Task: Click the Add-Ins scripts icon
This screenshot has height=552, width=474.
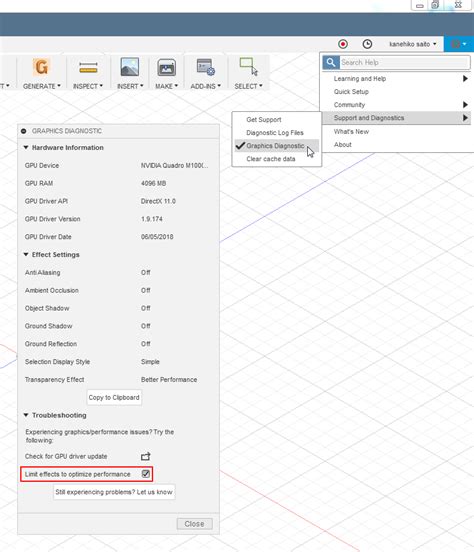Action: (x=206, y=67)
